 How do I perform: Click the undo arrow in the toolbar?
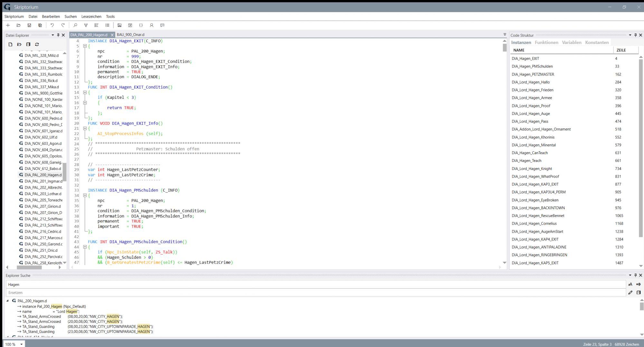[x=52, y=25]
